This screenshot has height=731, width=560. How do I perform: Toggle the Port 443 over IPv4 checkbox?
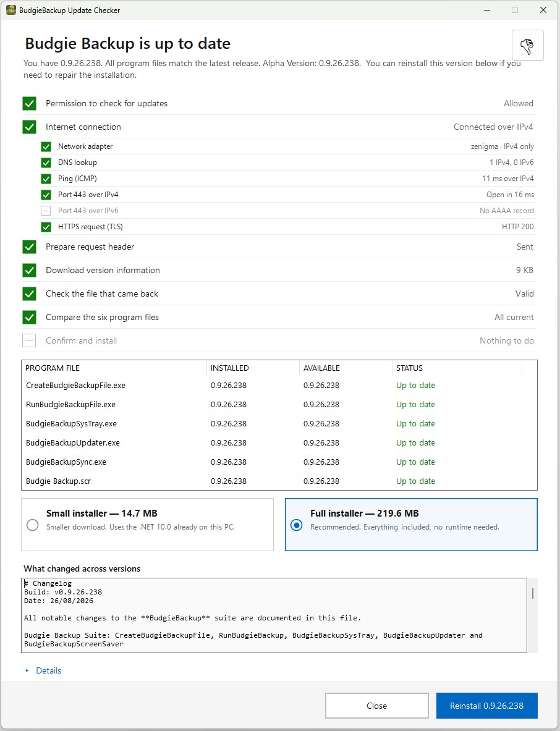click(x=46, y=195)
